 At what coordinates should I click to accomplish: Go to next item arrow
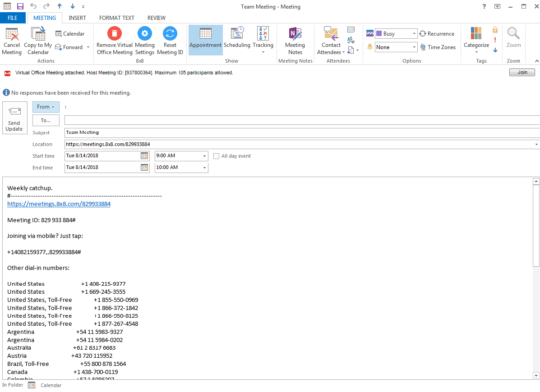click(72, 6)
